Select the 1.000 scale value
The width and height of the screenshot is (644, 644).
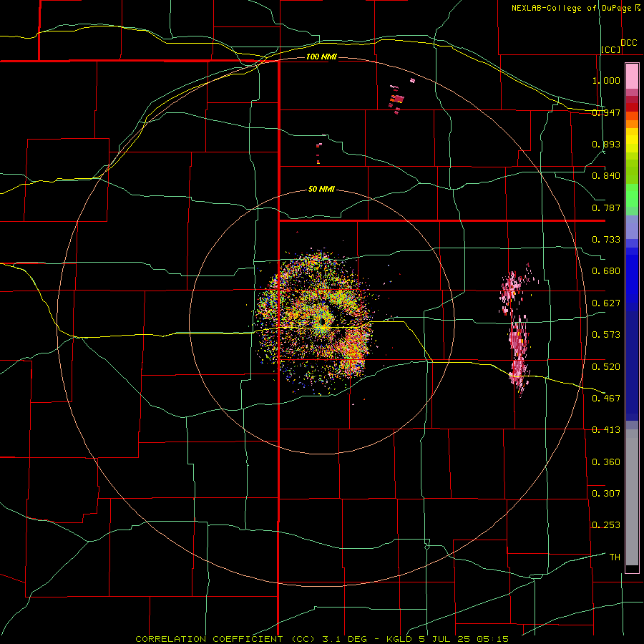[x=606, y=80]
